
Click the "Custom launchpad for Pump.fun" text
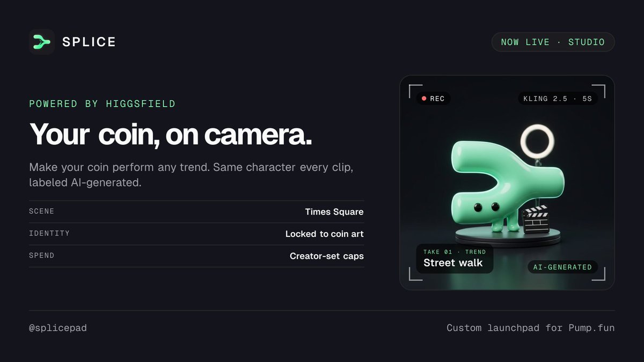[x=531, y=328]
